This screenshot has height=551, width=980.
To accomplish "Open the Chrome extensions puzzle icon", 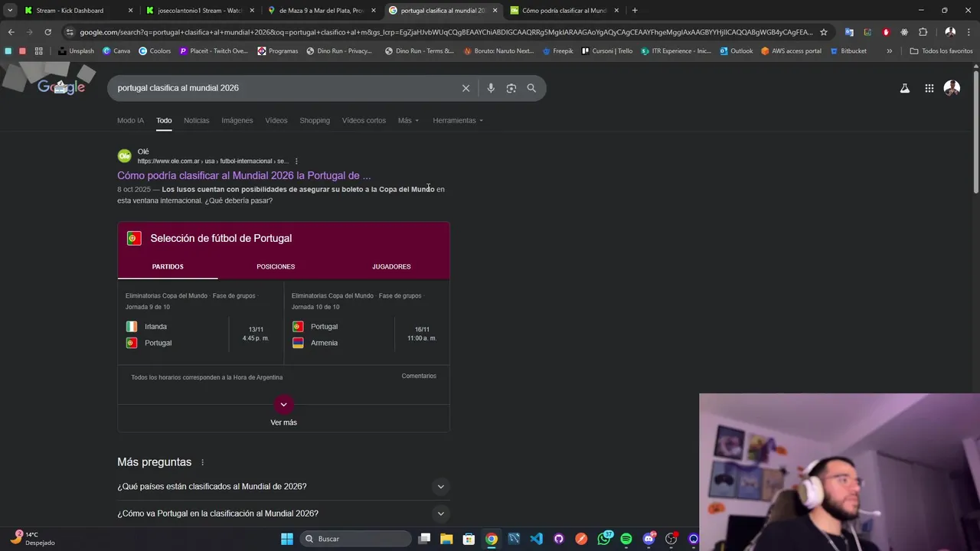I will (923, 32).
